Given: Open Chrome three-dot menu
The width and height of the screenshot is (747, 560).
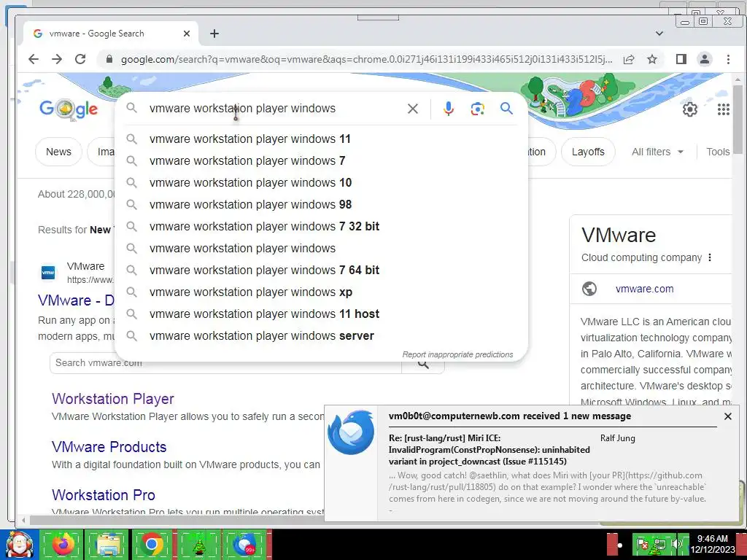Looking at the screenshot, I should pyautogui.click(x=728, y=59).
